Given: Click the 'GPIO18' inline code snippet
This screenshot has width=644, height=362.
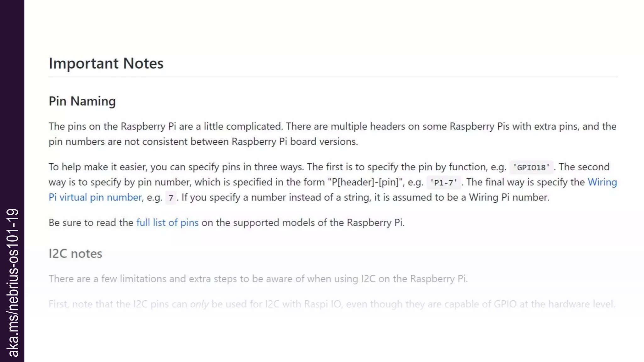Looking at the screenshot, I should [x=531, y=167].
